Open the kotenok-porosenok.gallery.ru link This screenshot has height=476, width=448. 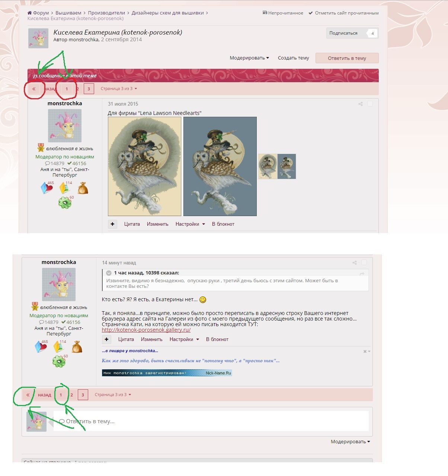coord(146,330)
